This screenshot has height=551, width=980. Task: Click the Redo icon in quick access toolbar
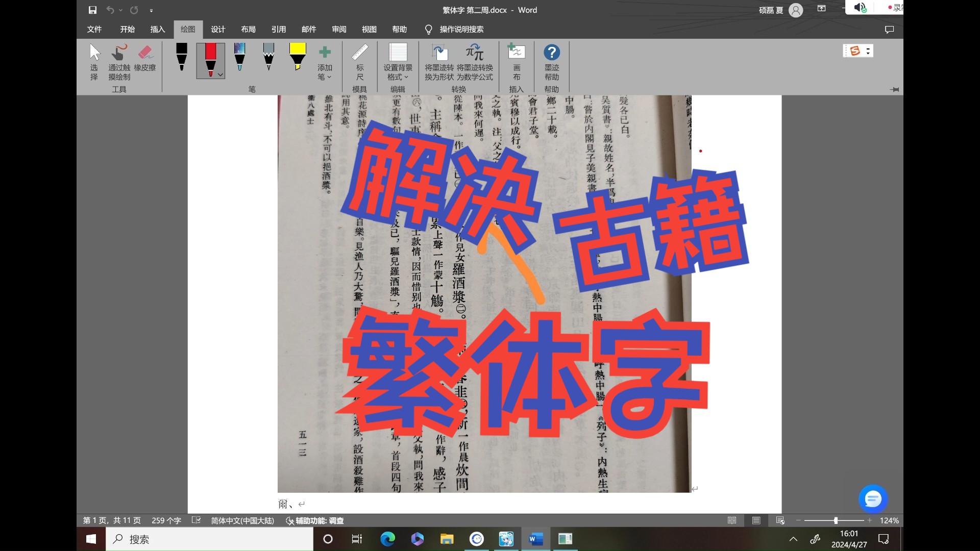coord(134,10)
